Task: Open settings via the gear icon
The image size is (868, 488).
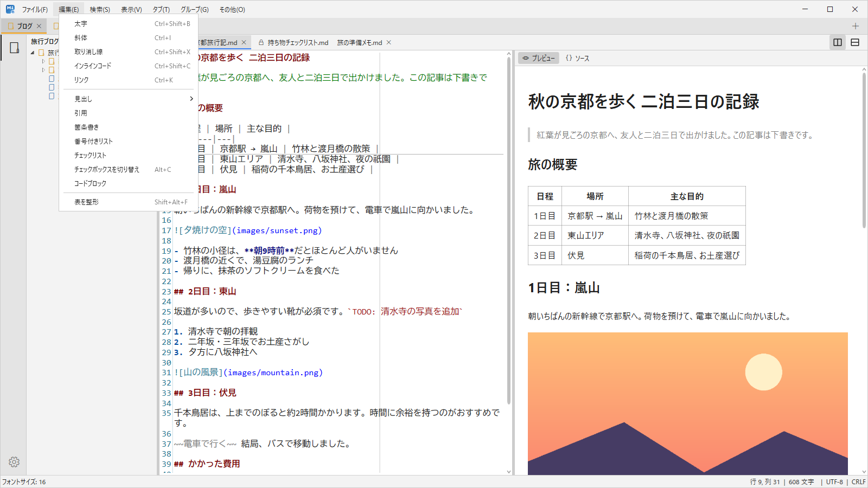Action: [x=14, y=462]
